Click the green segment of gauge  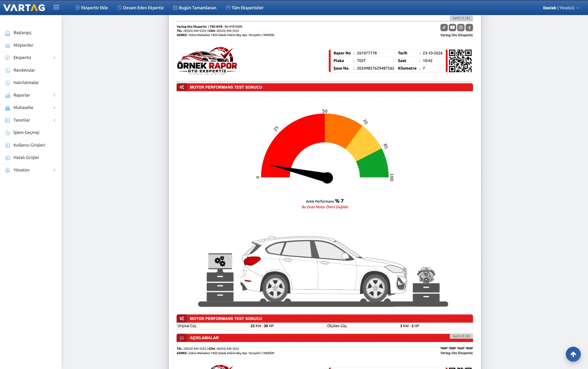pyautogui.click(x=374, y=165)
